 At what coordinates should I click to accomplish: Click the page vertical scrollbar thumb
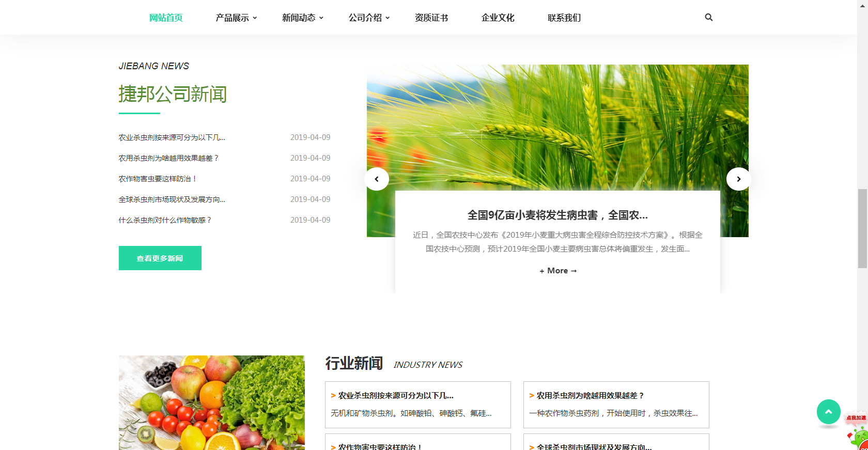(x=862, y=228)
